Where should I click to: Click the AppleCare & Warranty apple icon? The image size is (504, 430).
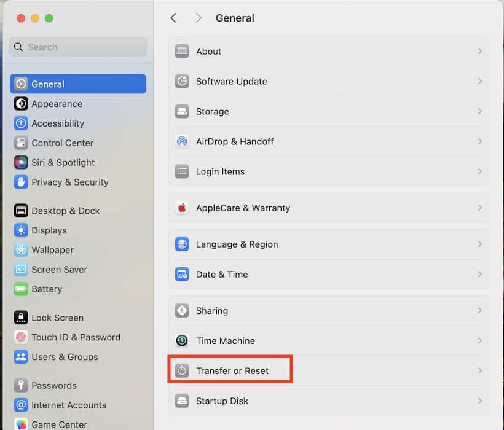pyautogui.click(x=182, y=208)
